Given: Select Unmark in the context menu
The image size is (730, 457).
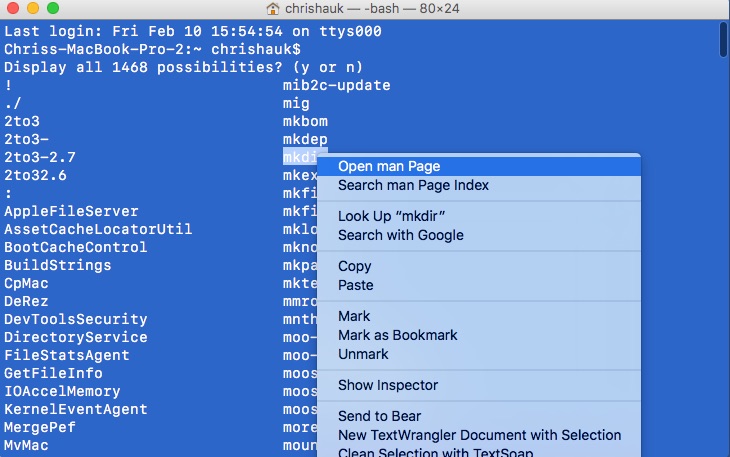Looking at the screenshot, I should click(x=363, y=354).
